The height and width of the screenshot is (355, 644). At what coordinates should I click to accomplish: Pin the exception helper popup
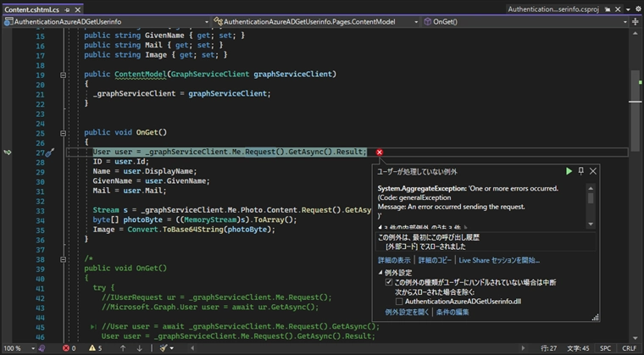click(580, 171)
